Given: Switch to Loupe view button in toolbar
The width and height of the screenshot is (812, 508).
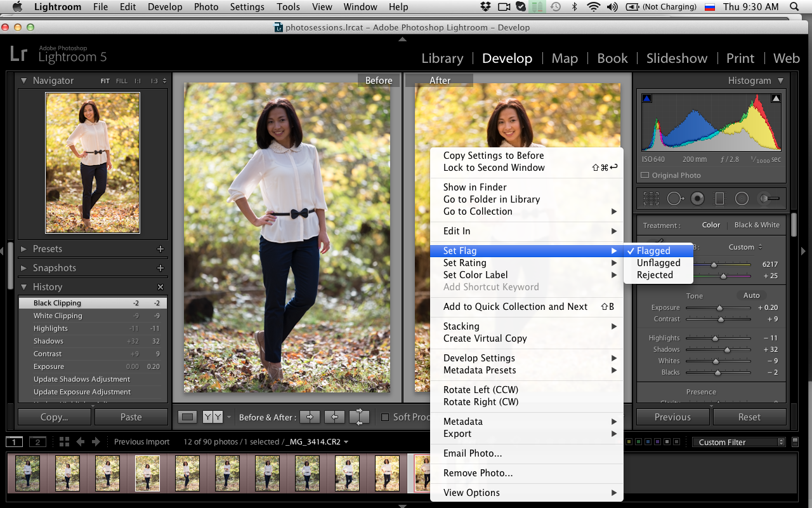Looking at the screenshot, I should 187,417.
